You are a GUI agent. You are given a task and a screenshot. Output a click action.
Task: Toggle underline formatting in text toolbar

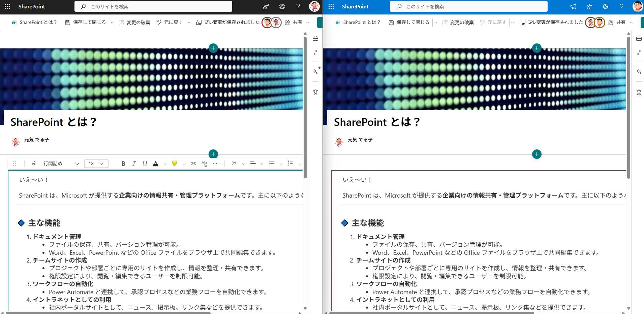pyautogui.click(x=145, y=164)
